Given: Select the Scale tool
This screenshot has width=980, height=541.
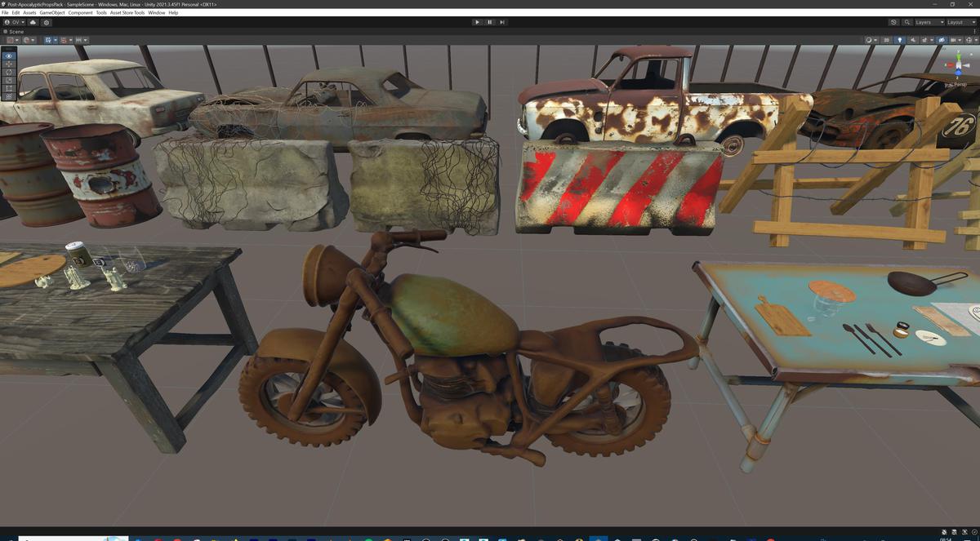Looking at the screenshot, I should pos(8,80).
